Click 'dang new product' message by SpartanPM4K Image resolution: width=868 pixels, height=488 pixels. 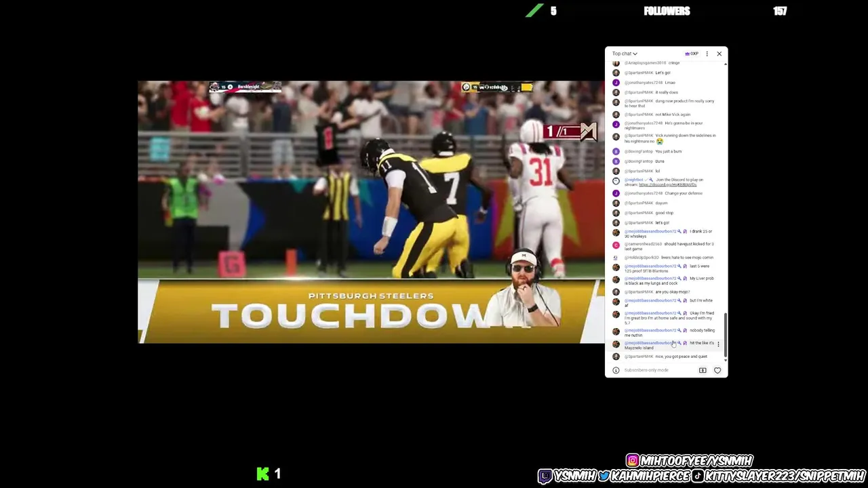[x=669, y=103]
